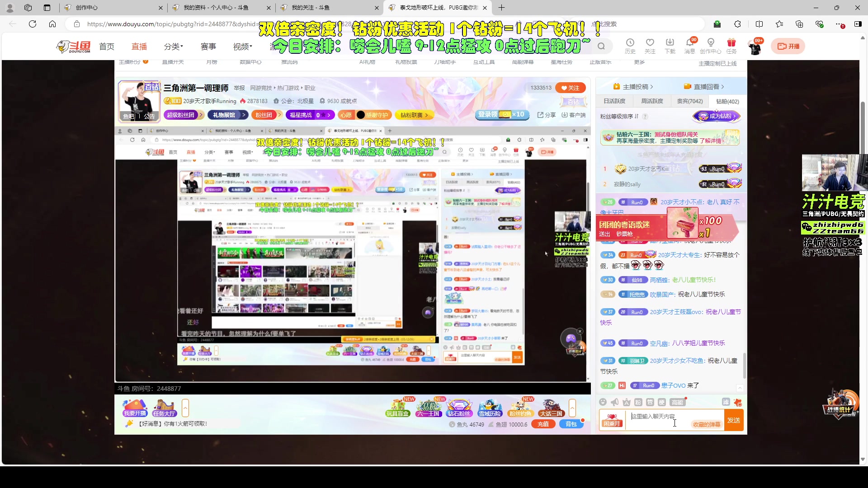Viewport: 868px width, 488px height.
Task: Click the 发送 send button
Action: 734,420
